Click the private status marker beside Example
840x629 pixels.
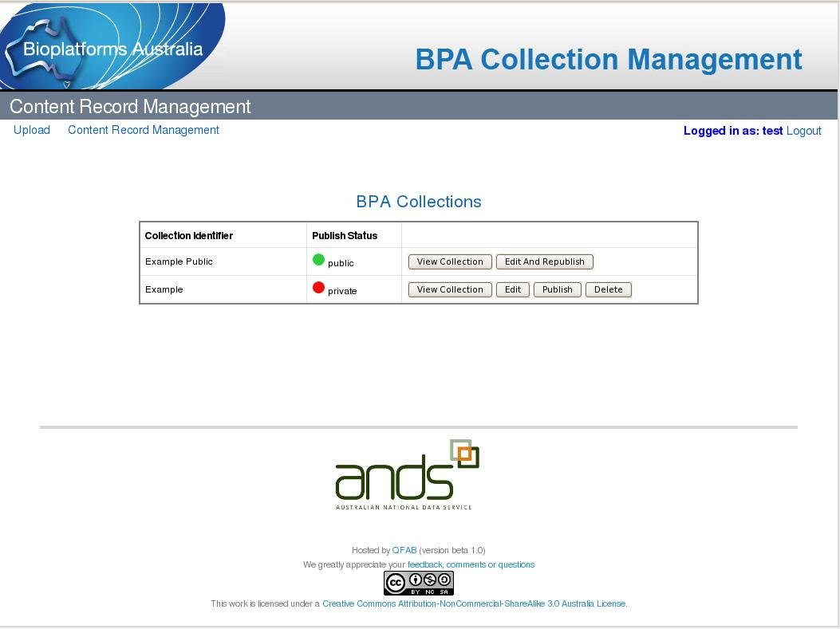click(318, 287)
